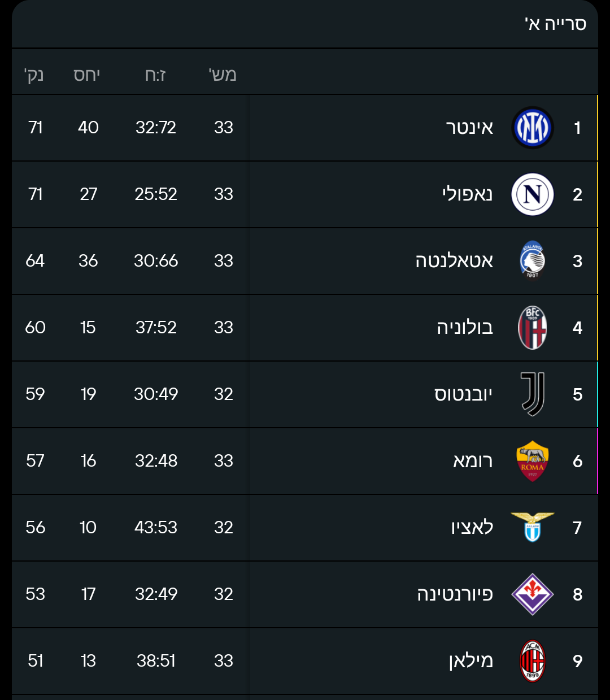Image resolution: width=610 pixels, height=700 pixels.
Task: Open team name אינטר
Action: coord(469,128)
